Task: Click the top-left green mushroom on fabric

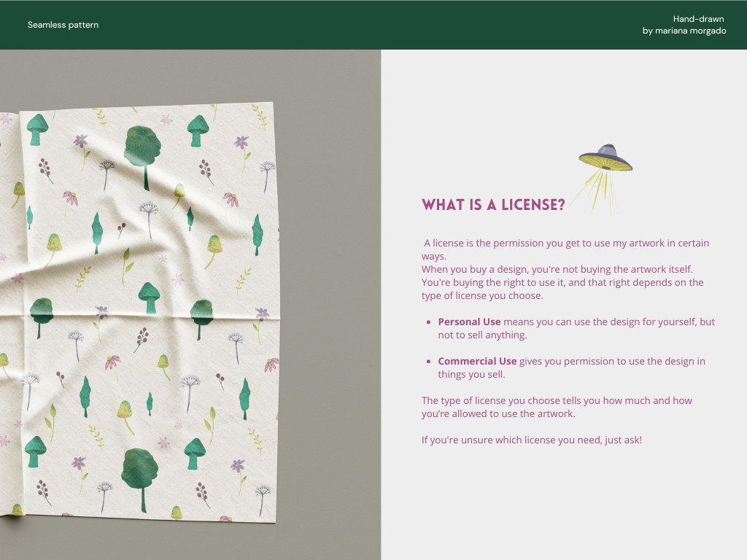Action: tap(36, 130)
